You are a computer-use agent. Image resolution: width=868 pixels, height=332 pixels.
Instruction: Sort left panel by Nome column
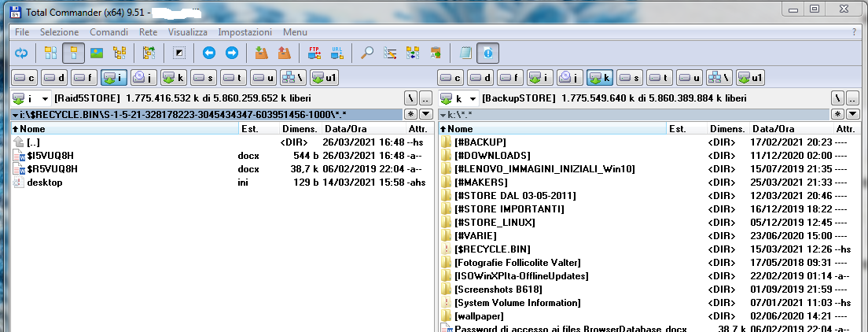click(124, 129)
